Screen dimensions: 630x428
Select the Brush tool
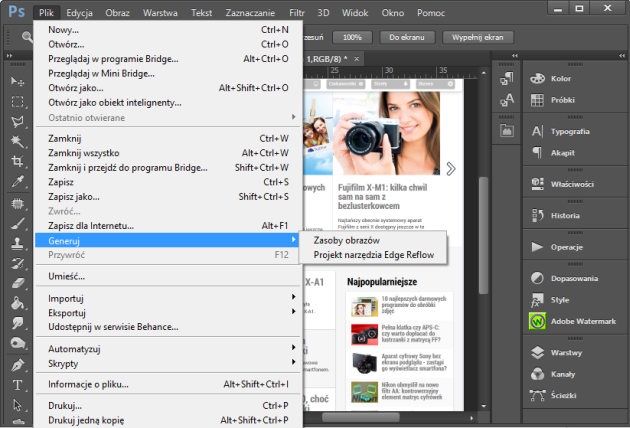tap(17, 224)
